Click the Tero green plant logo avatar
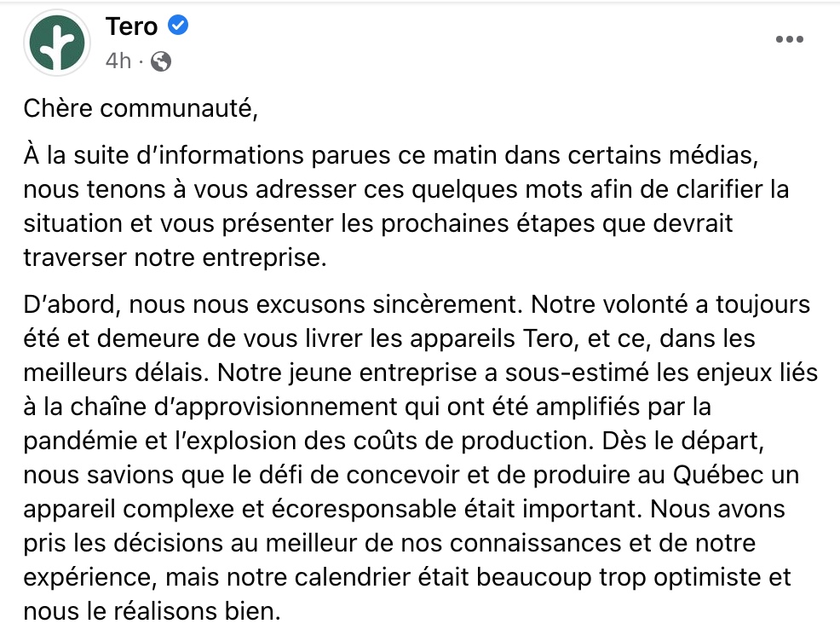Viewport: 840px width, 641px height. pyautogui.click(x=57, y=43)
